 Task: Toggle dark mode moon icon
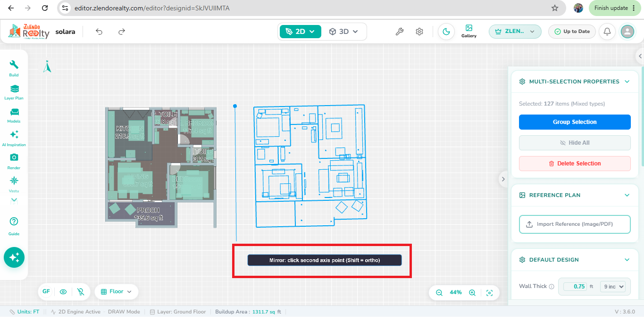(446, 32)
